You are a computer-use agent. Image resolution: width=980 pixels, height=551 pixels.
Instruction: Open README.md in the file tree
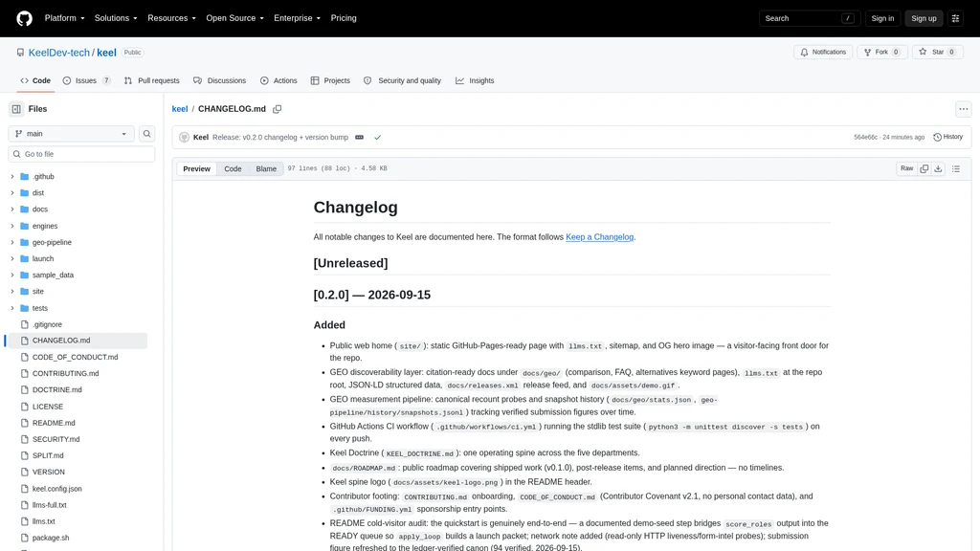tap(54, 423)
